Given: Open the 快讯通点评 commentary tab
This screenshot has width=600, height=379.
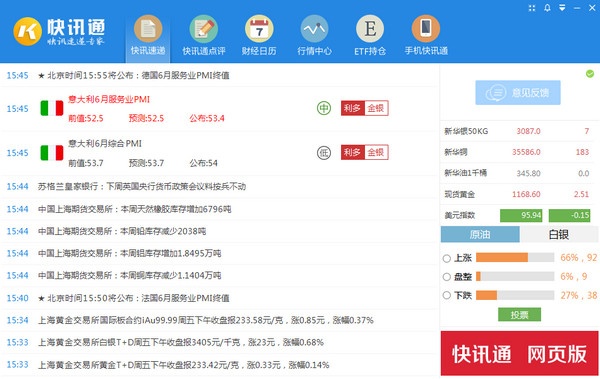Looking at the screenshot, I should [204, 36].
